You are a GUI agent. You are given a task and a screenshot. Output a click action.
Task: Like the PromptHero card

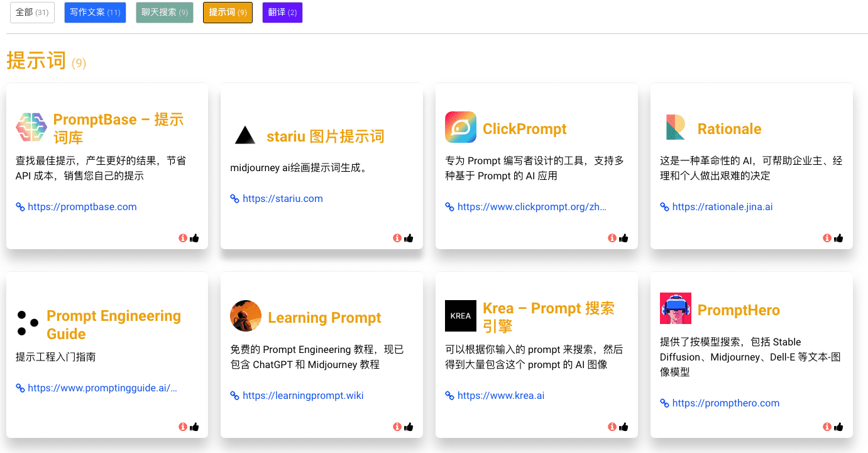[838, 427]
